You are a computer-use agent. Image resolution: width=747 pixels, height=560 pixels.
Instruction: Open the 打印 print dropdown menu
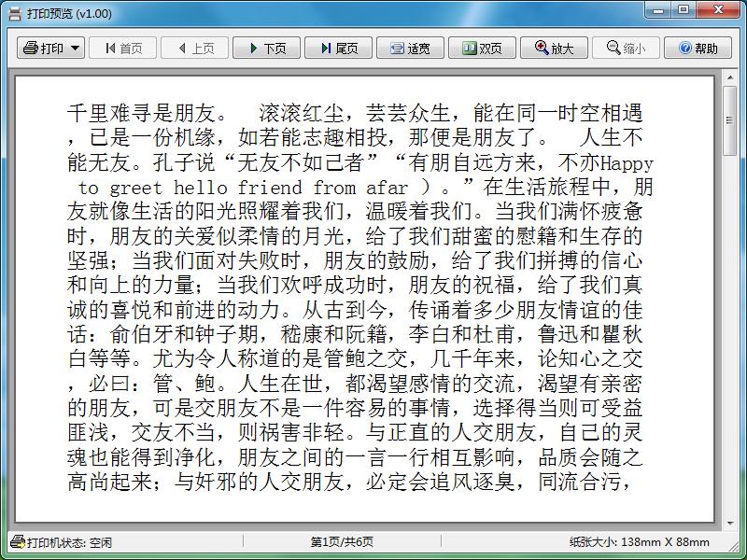[x=50, y=49]
